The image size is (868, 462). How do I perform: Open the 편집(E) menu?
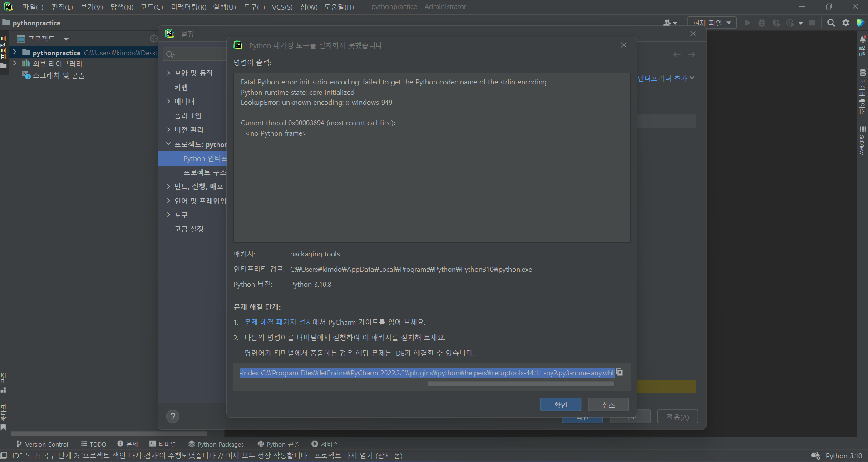[62, 7]
